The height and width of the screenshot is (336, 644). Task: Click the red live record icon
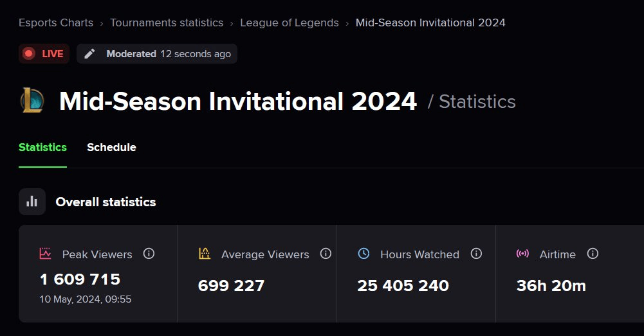29,54
